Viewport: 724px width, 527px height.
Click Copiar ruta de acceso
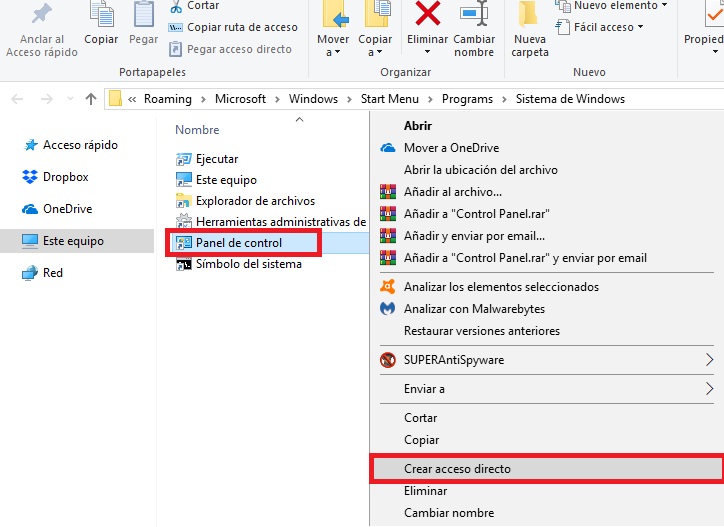pos(242,27)
